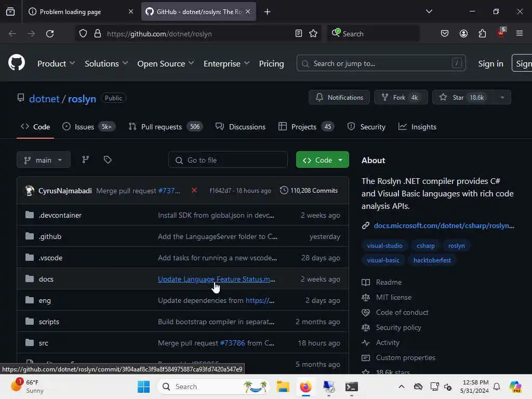Viewport: 532px width, 399px height.
Task: Open CyrusNajmabadi author profile
Action: pos(65,191)
